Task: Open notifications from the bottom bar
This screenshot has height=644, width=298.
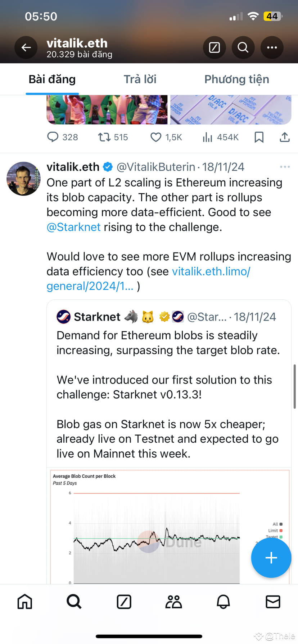Action: coord(223,602)
